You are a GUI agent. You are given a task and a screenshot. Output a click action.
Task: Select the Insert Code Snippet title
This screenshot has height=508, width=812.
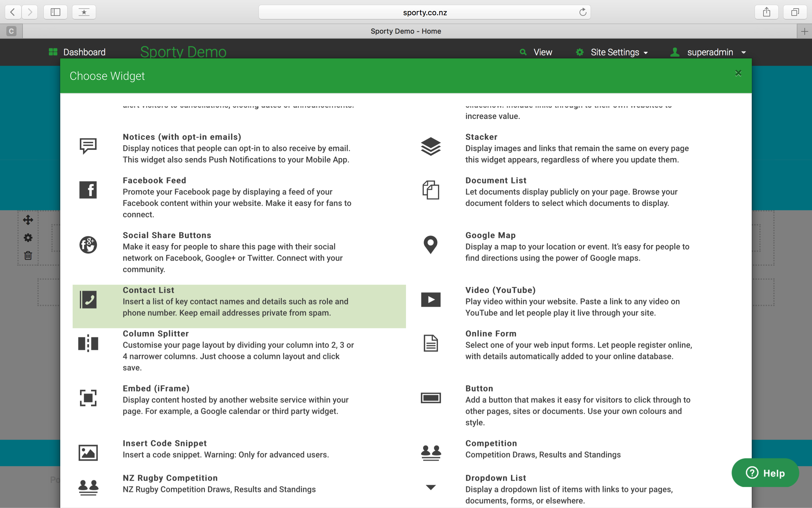coord(165,443)
